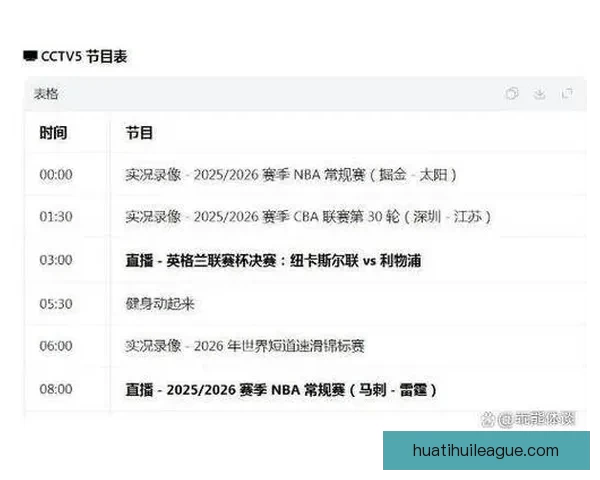Click the 表格 label in table header
600x480 pixels.
(x=46, y=94)
